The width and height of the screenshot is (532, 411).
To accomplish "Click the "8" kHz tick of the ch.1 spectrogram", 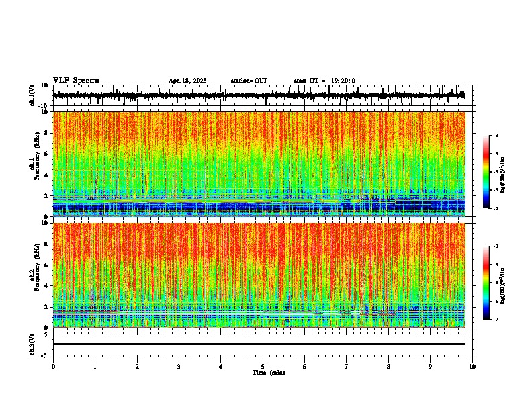I will (x=47, y=133).
